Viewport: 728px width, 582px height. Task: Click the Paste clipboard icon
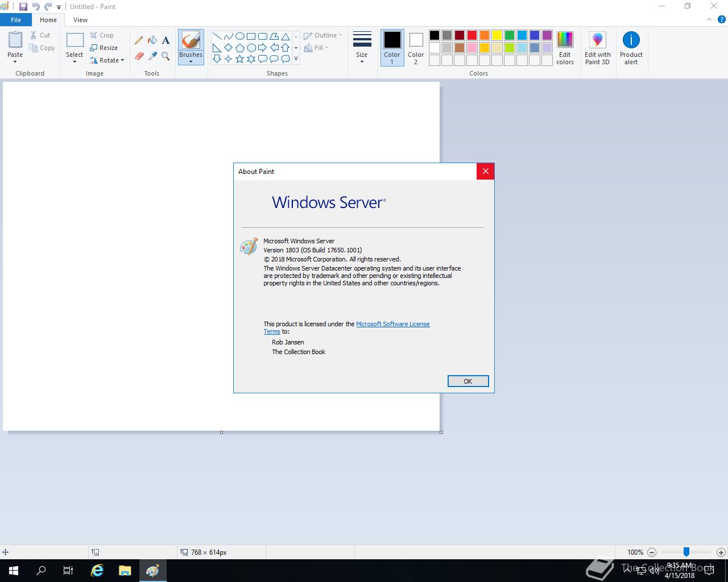click(15, 40)
